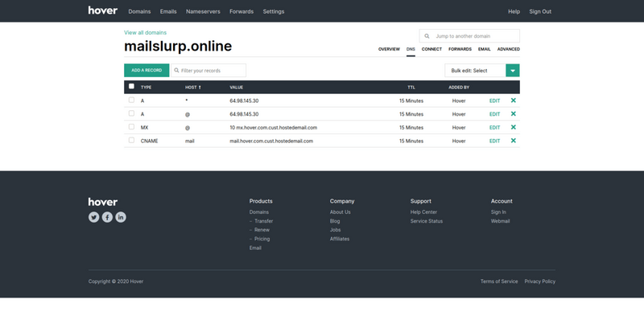Open Nameservers in top navigation
Viewport: 644px width, 328px height.
(x=203, y=11)
